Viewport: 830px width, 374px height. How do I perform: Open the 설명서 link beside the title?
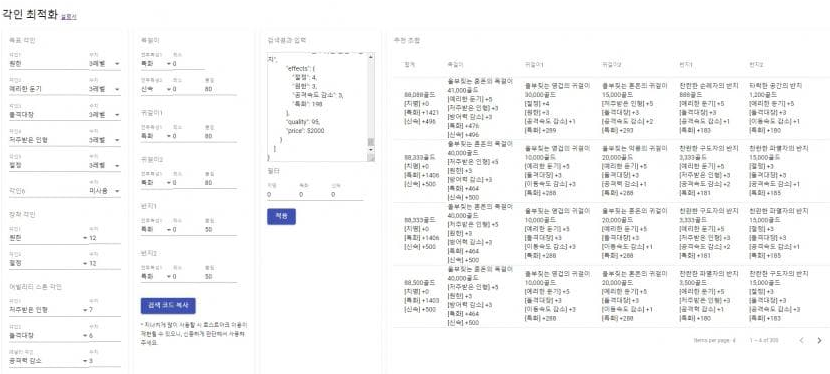click(69, 17)
